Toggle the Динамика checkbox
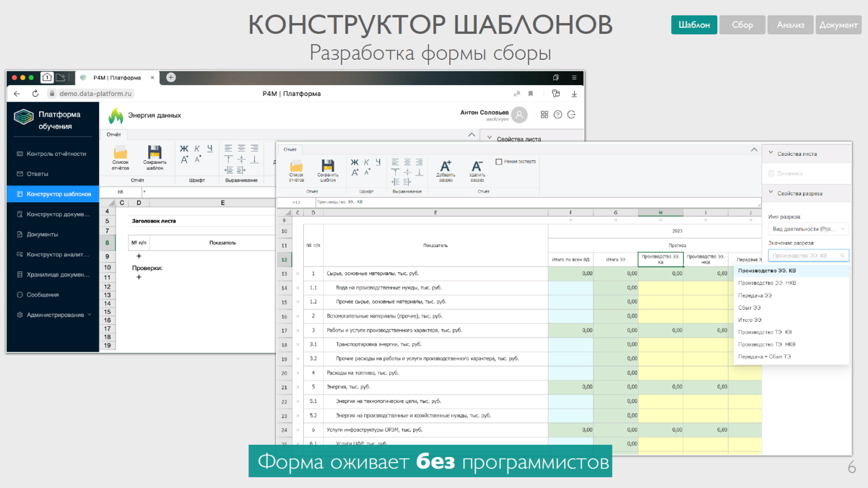 pos(771,173)
